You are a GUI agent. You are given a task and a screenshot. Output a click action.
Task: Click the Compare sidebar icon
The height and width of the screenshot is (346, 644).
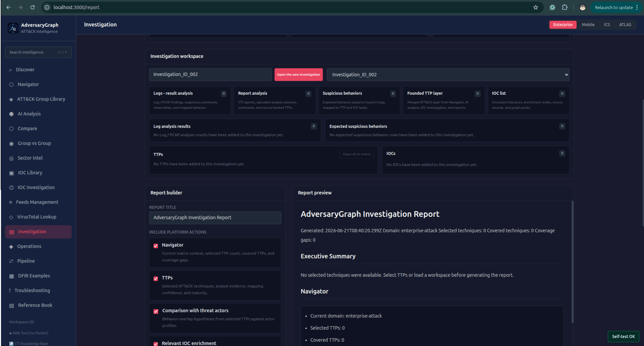[11, 129]
